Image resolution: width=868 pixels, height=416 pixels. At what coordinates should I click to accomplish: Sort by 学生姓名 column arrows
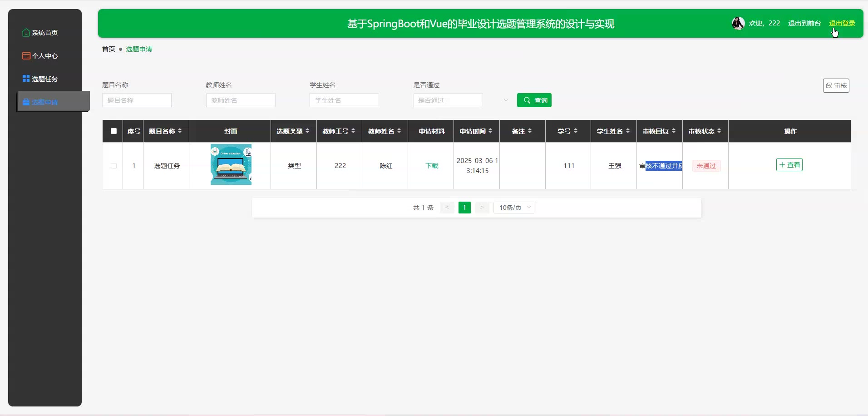click(628, 131)
